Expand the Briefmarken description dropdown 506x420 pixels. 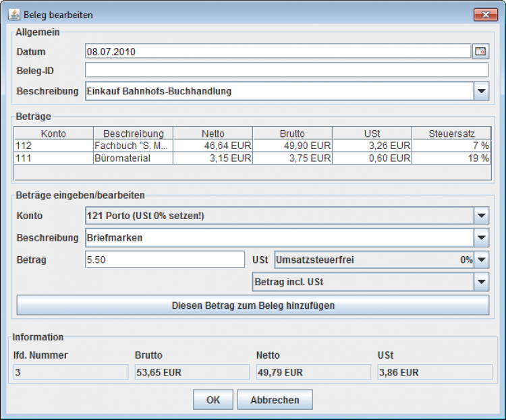[481, 238]
